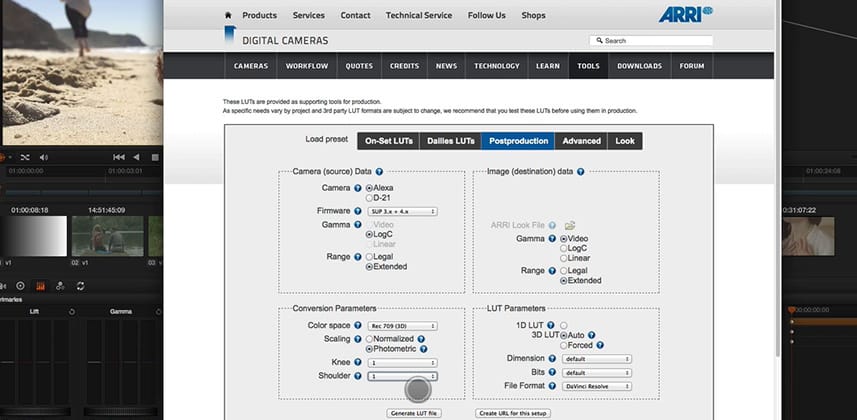Image resolution: width=857 pixels, height=420 pixels.
Task: Click the ARRI logo
Action: (685, 15)
